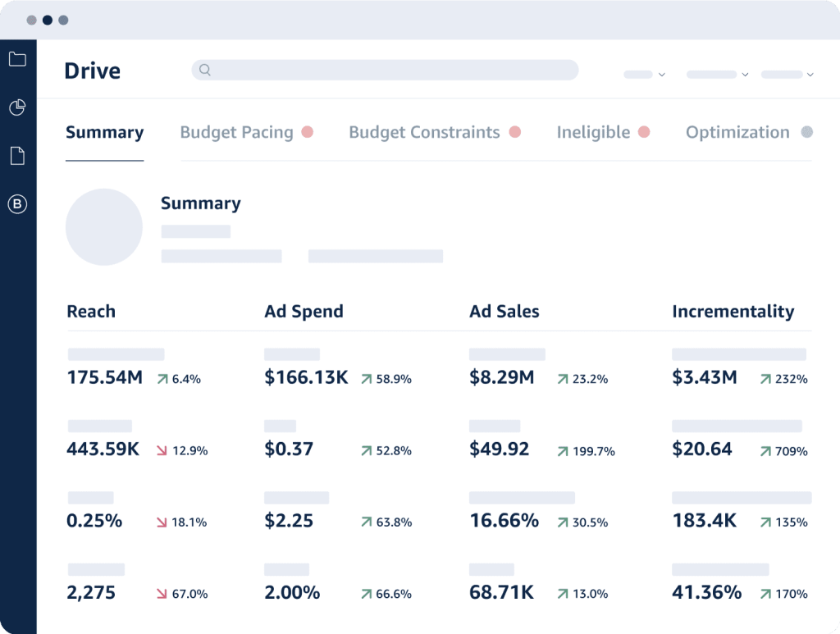This screenshot has width=840, height=634.
Task: Select the 41.36% incrementality value
Action: coord(706,593)
